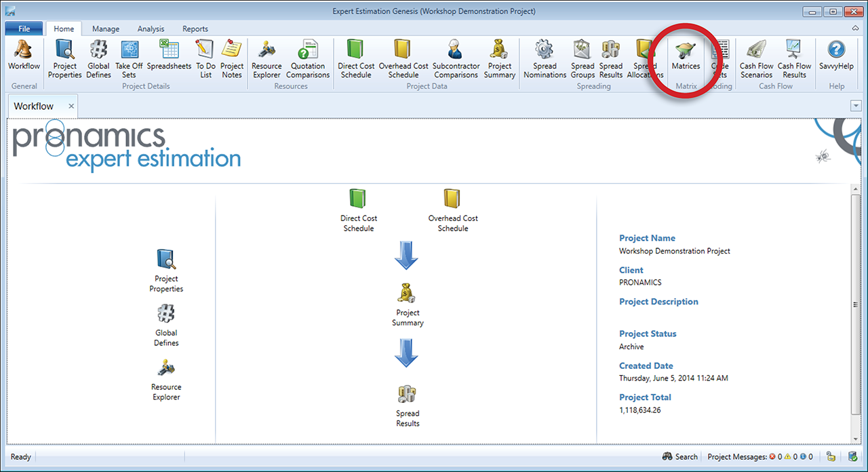The width and height of the screenshot is (868, 472).
Task: Click Direct Cost Schedule in workflow diagram
Action: [x=358, y=210]
